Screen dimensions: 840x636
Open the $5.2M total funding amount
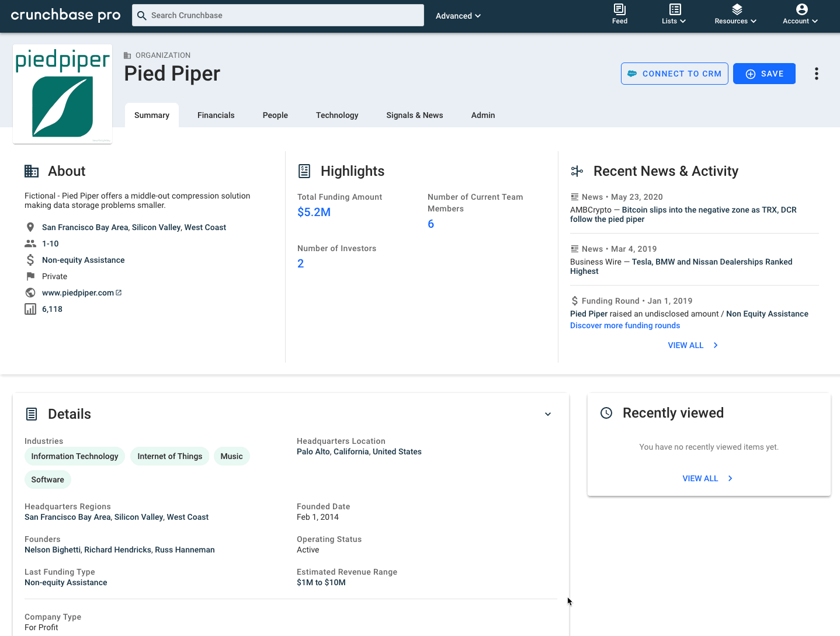coord(314,212)
